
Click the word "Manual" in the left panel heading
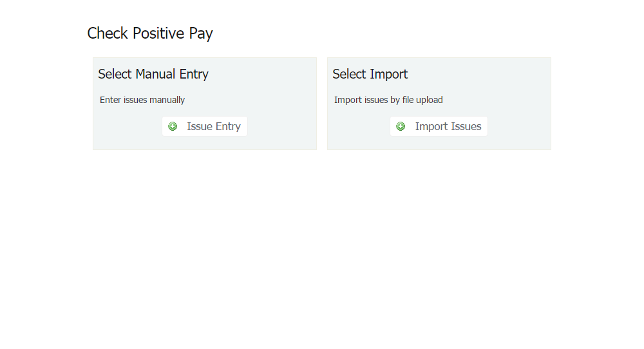[x=155, y=74]
